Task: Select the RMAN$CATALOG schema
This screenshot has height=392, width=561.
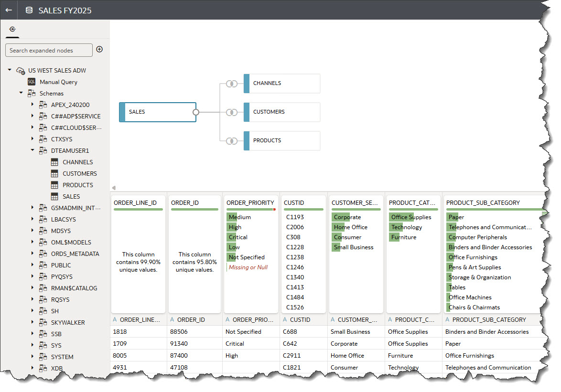Action: pyautogui.click(x=74, y=288)
